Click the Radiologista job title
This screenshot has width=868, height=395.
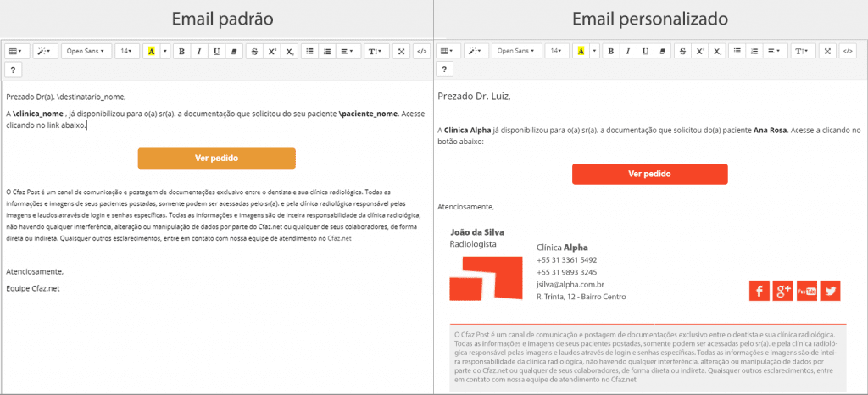(473, 244)
